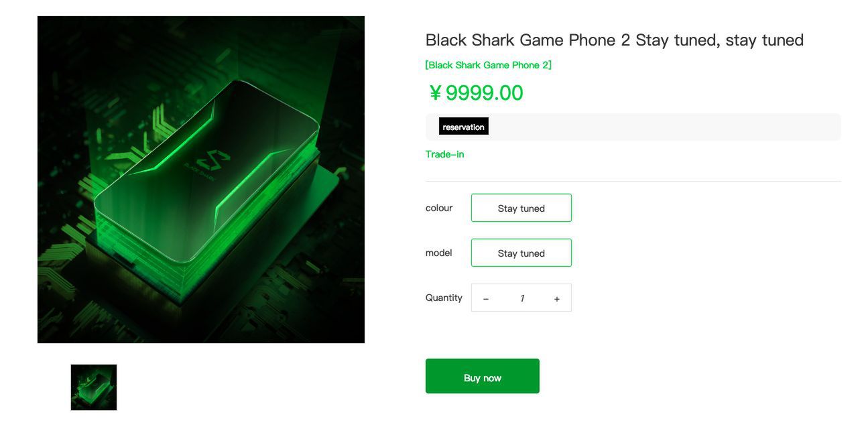868x435 pixels.
Task: Decrease quantity with the minus button
Action: point(486,298)
